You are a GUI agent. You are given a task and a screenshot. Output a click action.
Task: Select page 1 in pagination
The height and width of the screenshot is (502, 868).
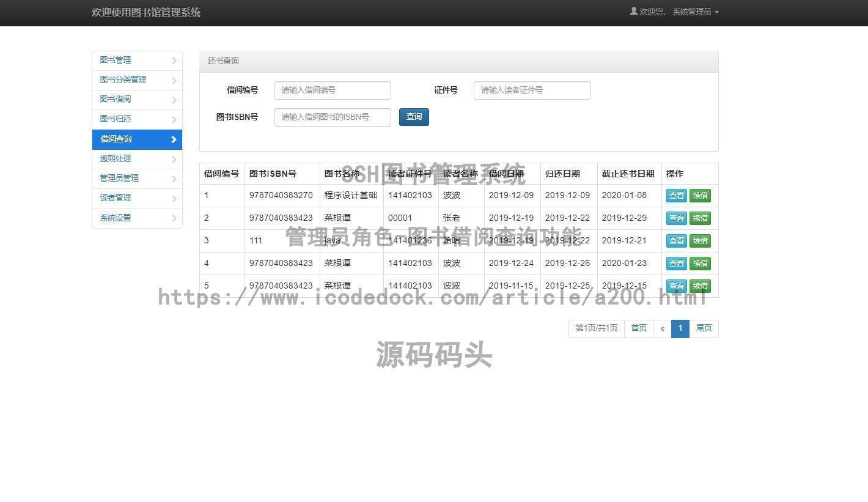(x=680, y=328)
